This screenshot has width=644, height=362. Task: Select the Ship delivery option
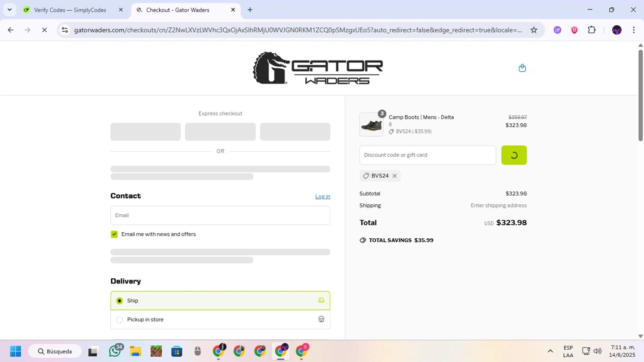220,301
